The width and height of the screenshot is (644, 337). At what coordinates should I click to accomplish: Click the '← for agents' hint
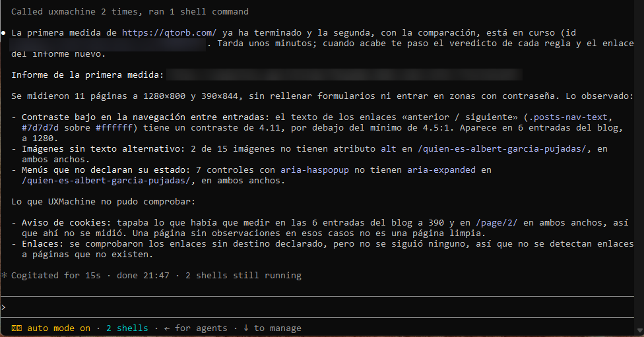coord(195,328)
